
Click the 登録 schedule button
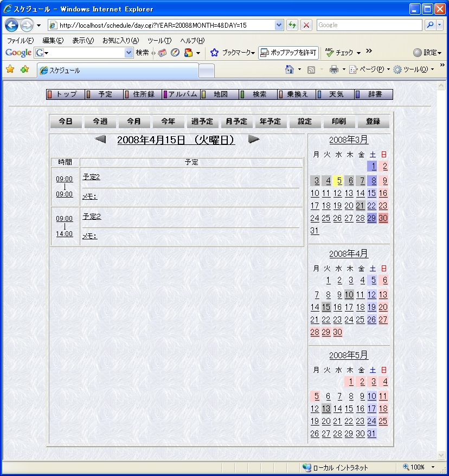tap(373, 122)
